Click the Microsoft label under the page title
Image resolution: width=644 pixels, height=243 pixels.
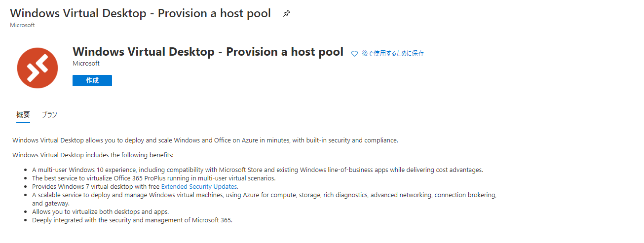coord(22,25)
